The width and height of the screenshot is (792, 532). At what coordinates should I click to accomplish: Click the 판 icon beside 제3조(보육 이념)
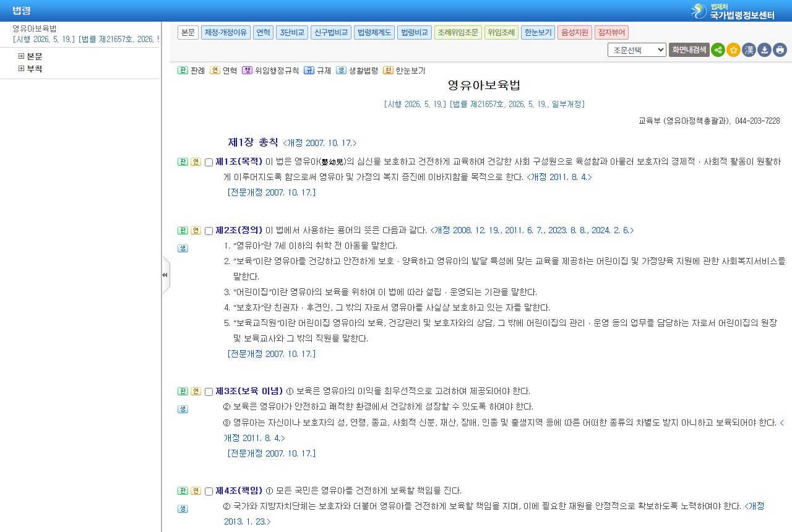coord(183,392)
